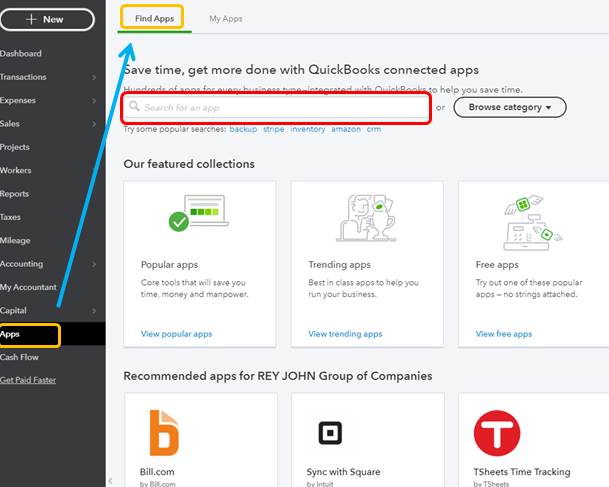Click the Search for an app field
Image resolution: width=609 pixels, height=487 pixels.
(x=276, y=107)
